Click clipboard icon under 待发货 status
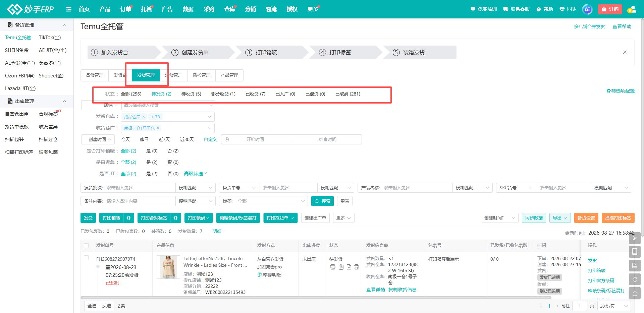The width and height of the screenshot is (644, 313). coord(341,267)
